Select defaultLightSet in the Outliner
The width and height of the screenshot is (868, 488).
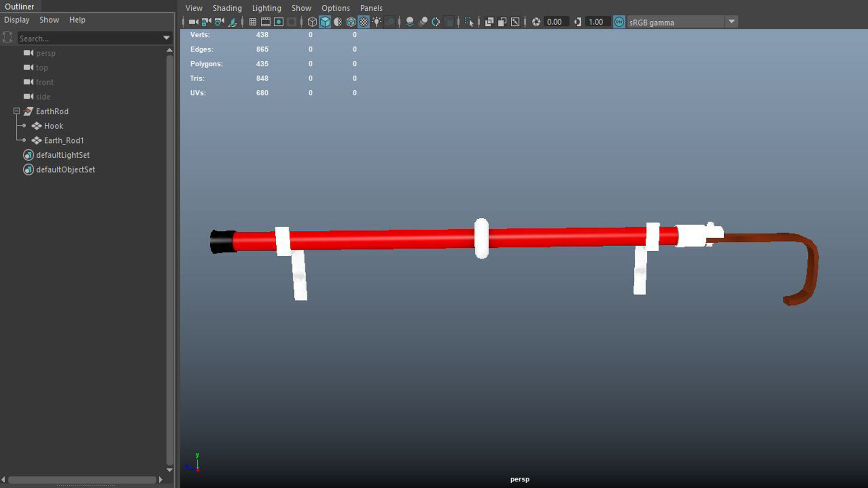click(x=63, y=155)
